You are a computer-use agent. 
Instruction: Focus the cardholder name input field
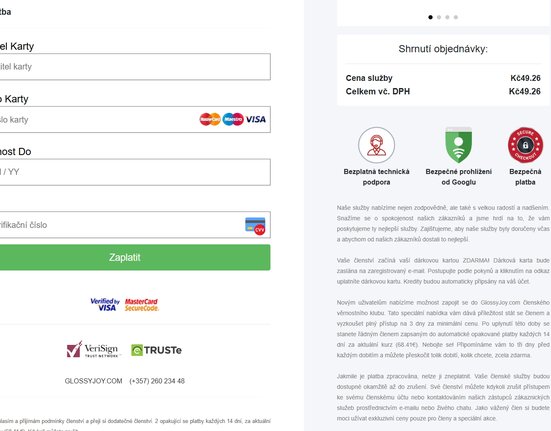pyautogui.click(x=134, y=67)
